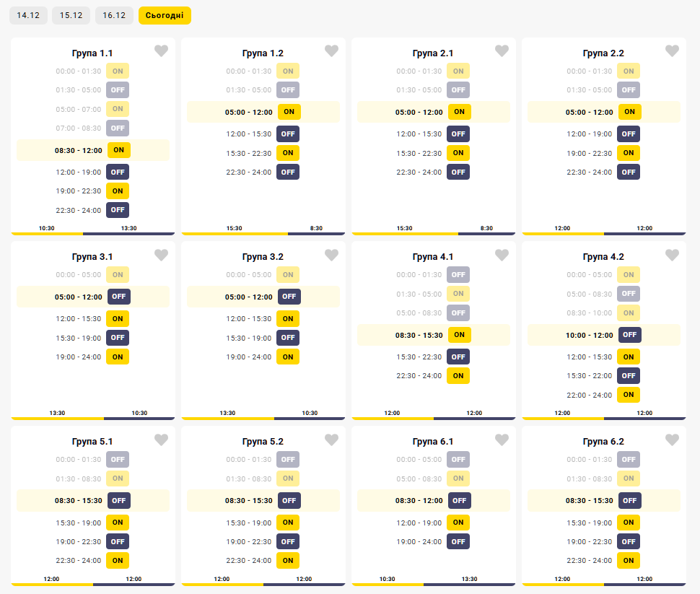Viewport: 700px width, 594px height.
Task: Add Група 6.2 to favorites
Action: tap(672, 440)
